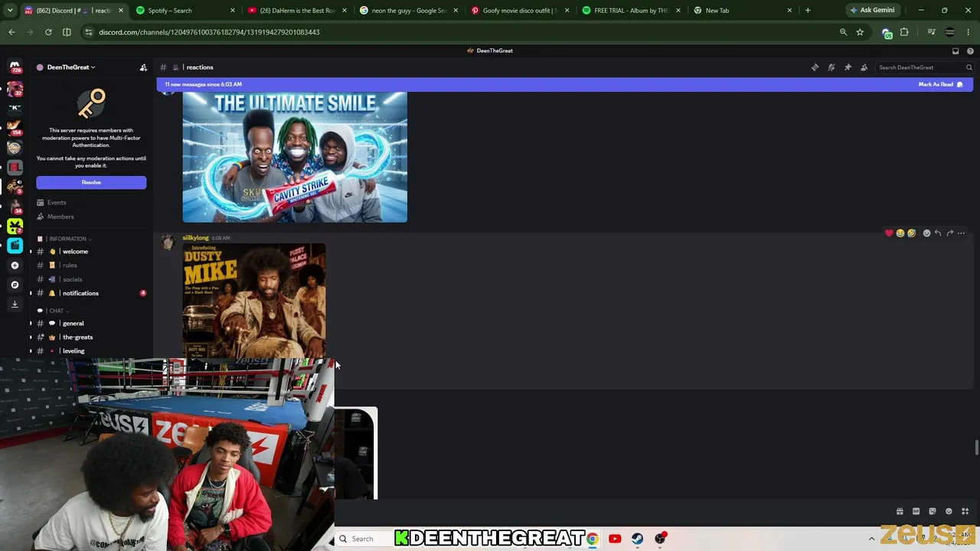
Task: Open the Discord help question-mark icon
Action: coord(970,51)
